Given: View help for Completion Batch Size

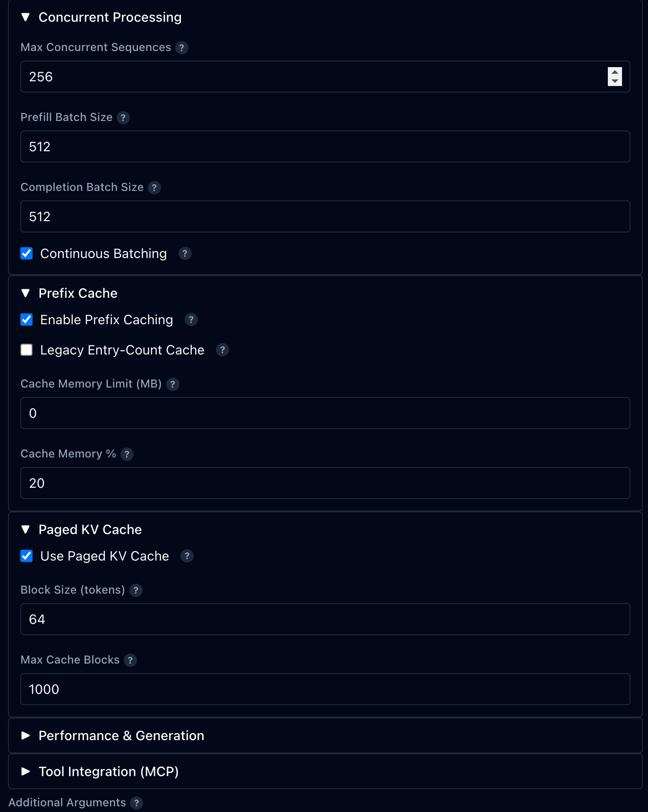Looking at the screenshot, I should click(x=154, y=188).
